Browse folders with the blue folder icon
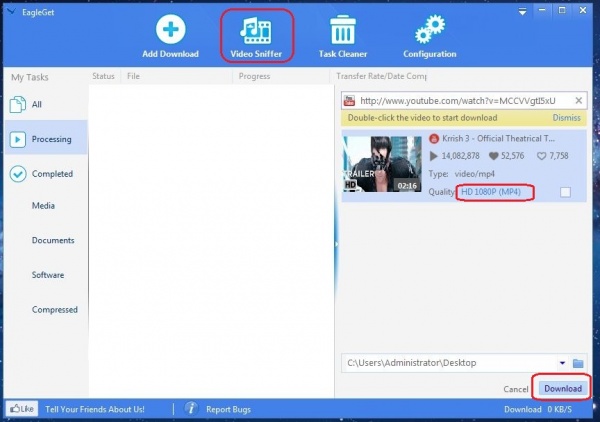Screen dimensions: 600x422 578,363
